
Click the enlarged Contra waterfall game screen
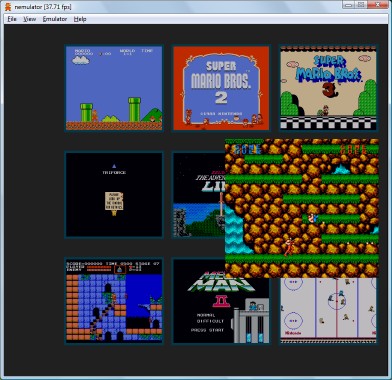(x=302, y=208)
